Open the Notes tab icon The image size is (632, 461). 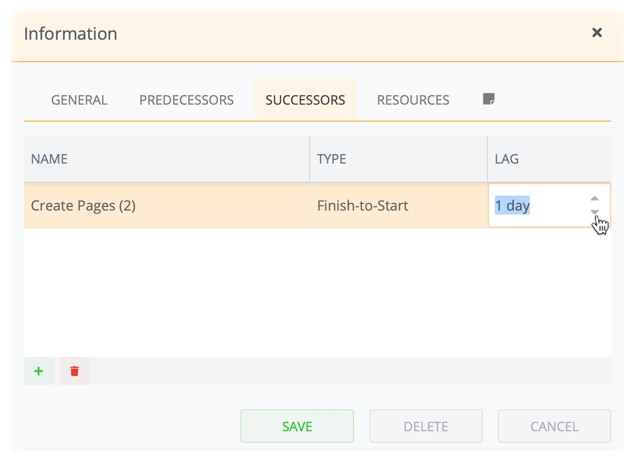click(x=489, y=99)
